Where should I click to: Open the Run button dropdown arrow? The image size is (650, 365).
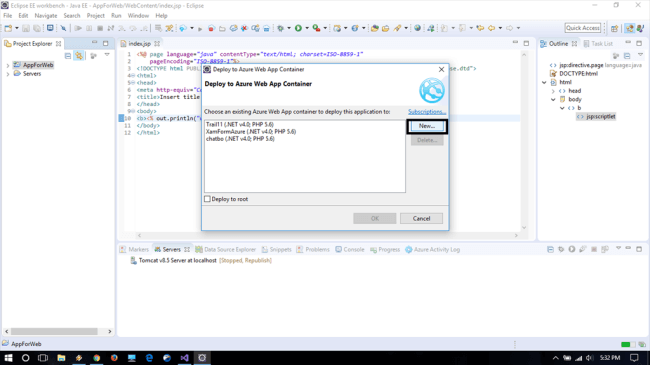pos(307,28)
